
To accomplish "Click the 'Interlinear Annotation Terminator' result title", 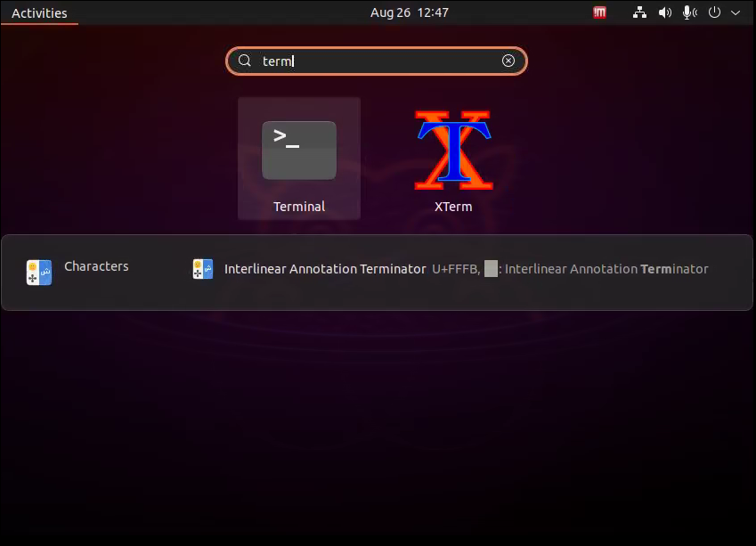I will tap(325, 269).
